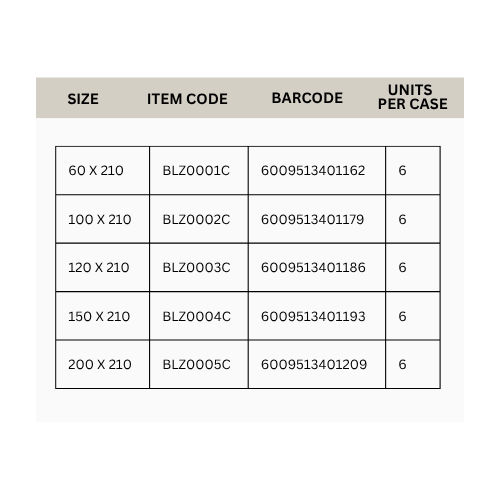500x500 pixels.
Task: Select the 200 X 210 size cell
Action: tap(100, 364)
